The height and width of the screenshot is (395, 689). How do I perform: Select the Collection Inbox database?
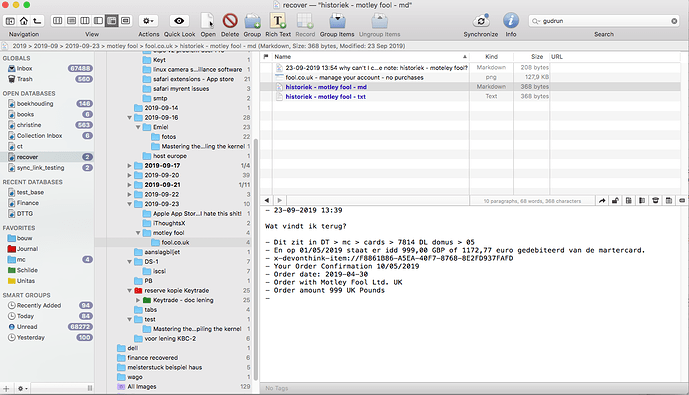(40, 136)
